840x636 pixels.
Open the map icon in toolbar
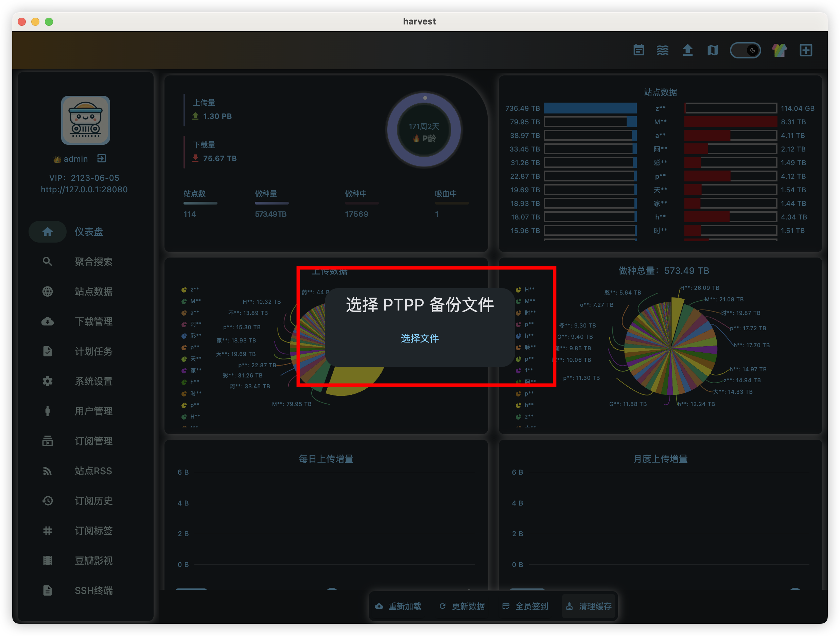coord(713,50)
